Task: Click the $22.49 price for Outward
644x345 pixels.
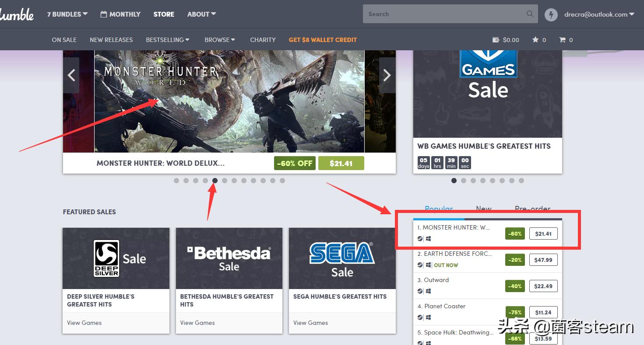Action: (543, 286)
